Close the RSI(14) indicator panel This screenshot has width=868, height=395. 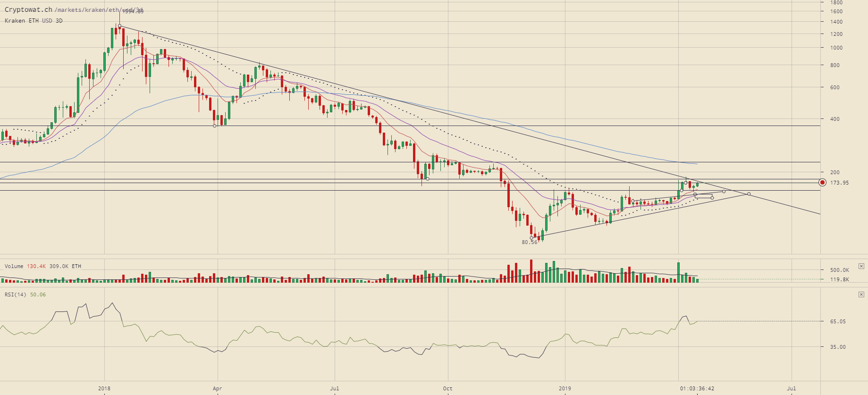point(861,294)
